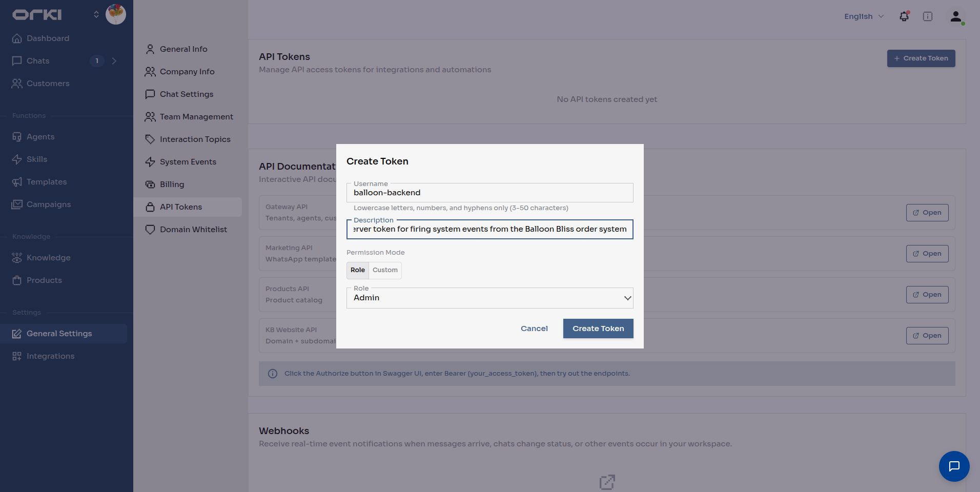
Task: Select API Tokens menu entry
Action: (x=188, y=207)
